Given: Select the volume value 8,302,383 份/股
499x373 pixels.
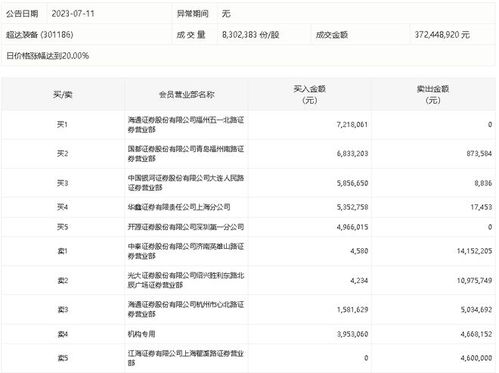Looking at the screenshot, I should [251, 35].
